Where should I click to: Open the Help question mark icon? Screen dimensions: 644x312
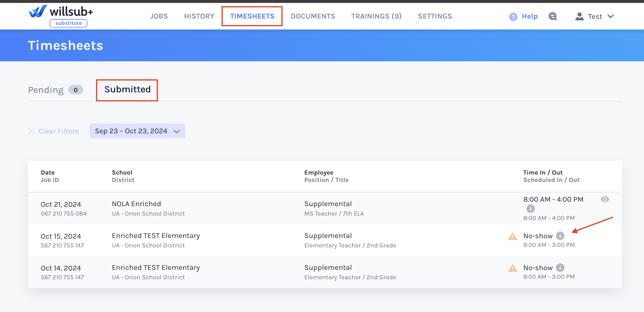point(513,17)
